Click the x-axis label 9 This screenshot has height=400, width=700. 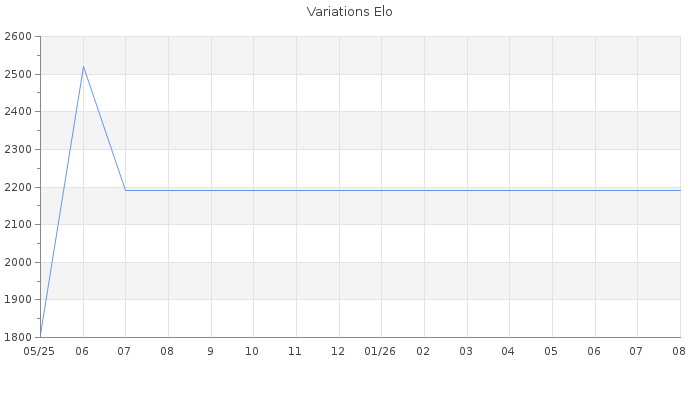click(x=210, y=351)
